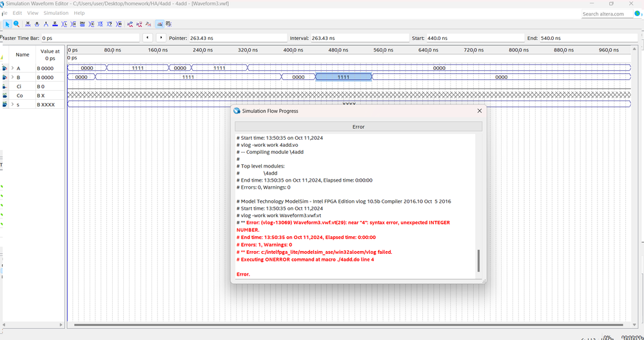Viewport: 644px width, 340px height.
Task: Jump to next transition arrow
Action: 161,38
